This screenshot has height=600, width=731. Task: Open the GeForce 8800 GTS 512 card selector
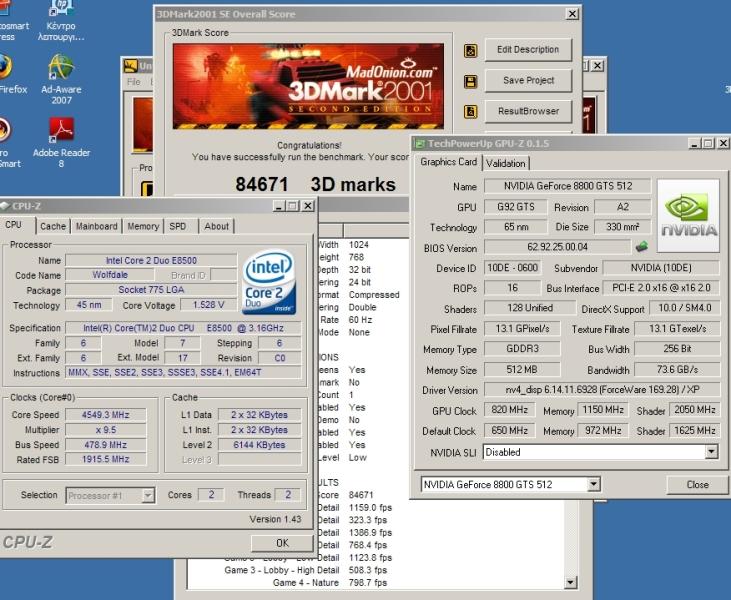point(593,484)
